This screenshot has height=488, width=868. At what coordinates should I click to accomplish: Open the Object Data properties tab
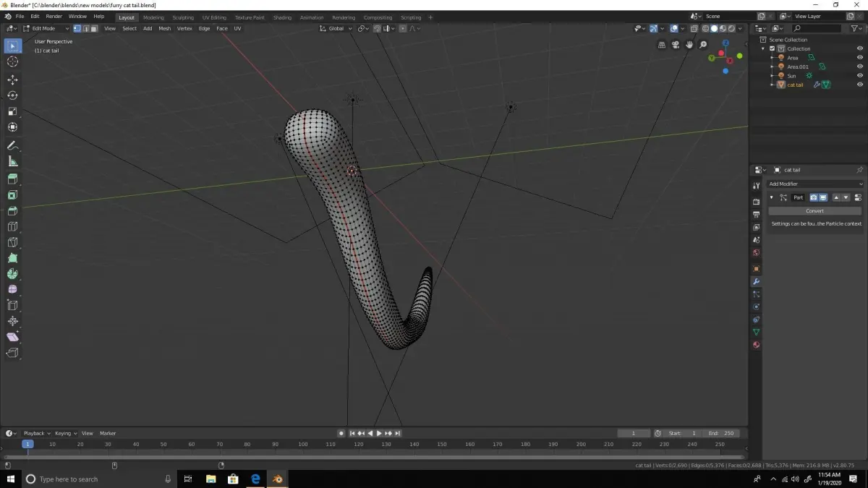756,332
